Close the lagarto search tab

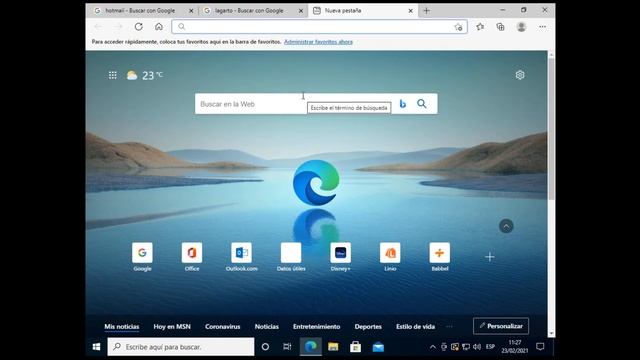(301, 11)
